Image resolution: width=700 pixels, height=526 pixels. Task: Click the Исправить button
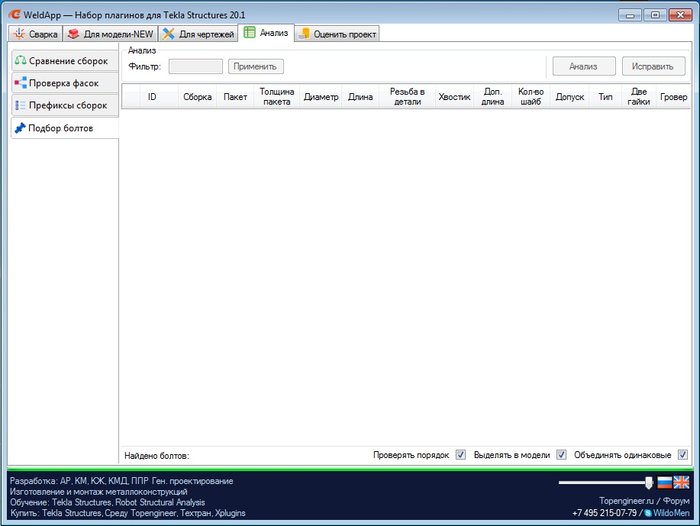pyautogui.click(x=654, y=66)
